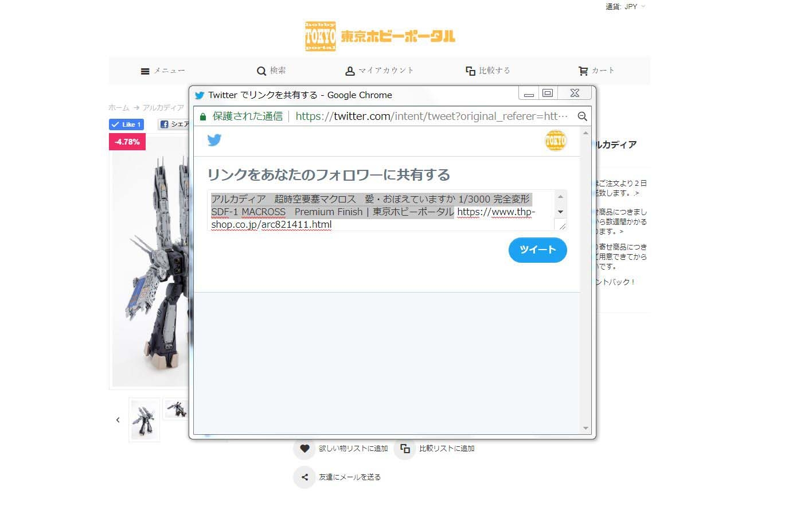Image resolution: width=812 pixels, height=514 pixels.
Task: Click the Facebook シェア button
Action: pyautogui.click(x=174, y=124)
